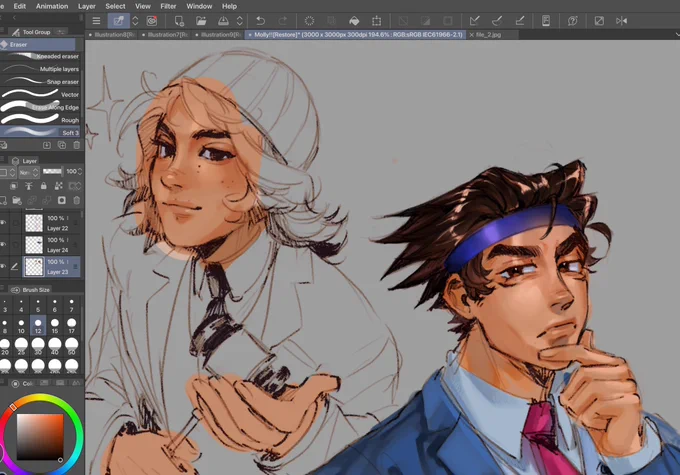Open the hamburger menu in the command bar
This screenshot has width=680, height=475.
(96, 21)
